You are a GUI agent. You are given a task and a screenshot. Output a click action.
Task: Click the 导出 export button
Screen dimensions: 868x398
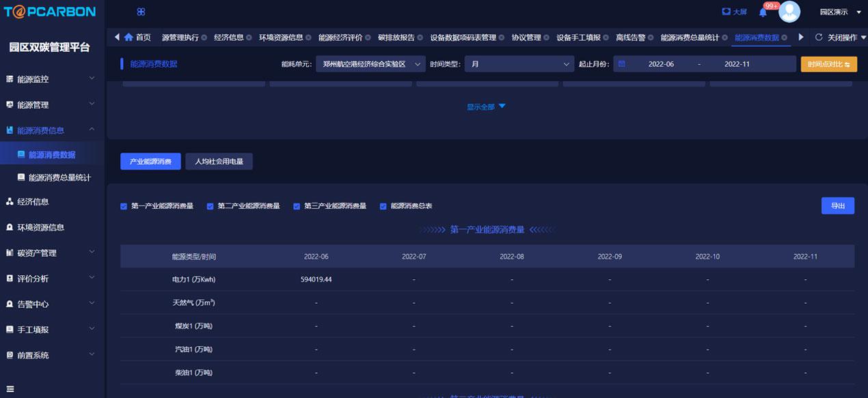(837, 205)
